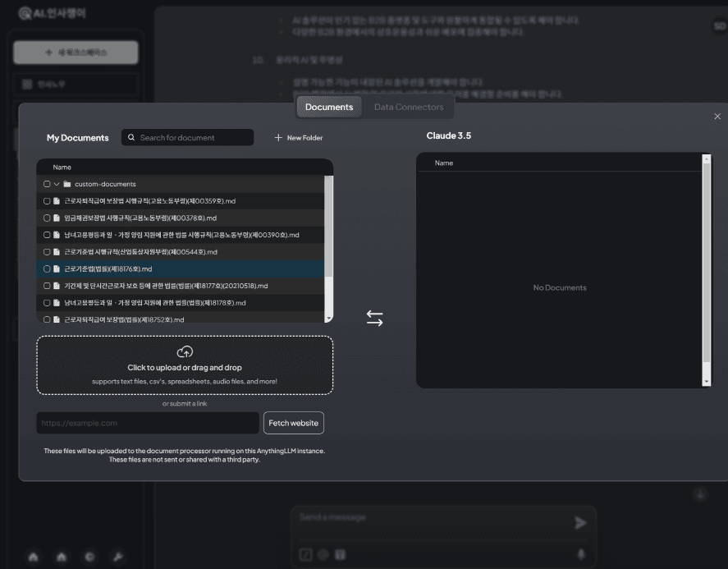
Task: Click the cloud upload icon in the dropzone
Action: pos(184,351)
